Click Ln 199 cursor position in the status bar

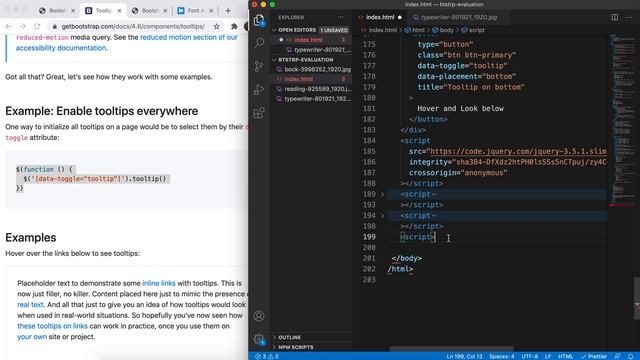coord(464,356)
